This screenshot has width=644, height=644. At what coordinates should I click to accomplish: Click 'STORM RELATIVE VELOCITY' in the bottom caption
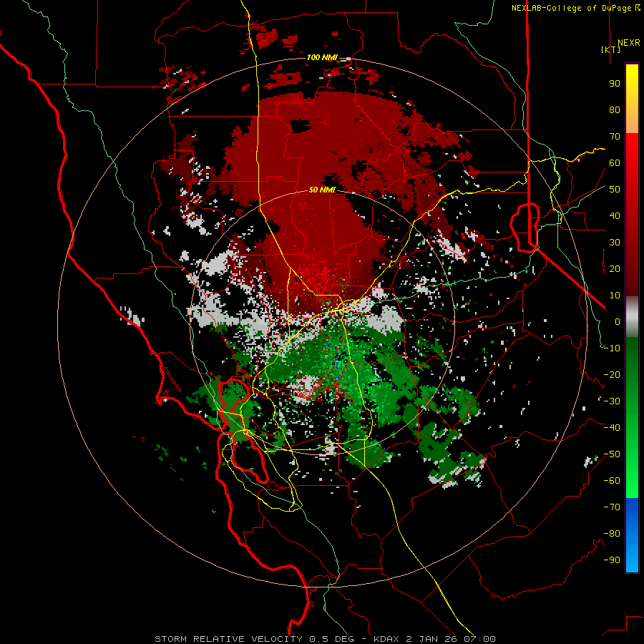[228, 639]
